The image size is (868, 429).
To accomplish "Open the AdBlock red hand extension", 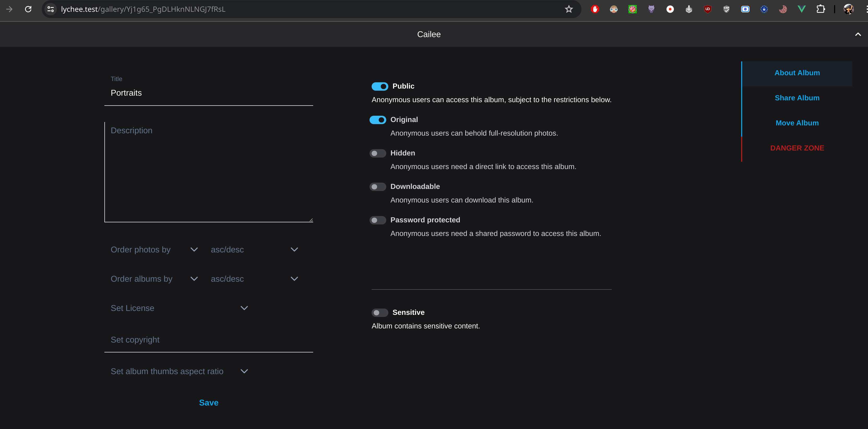I will click(x=595, y=9).
